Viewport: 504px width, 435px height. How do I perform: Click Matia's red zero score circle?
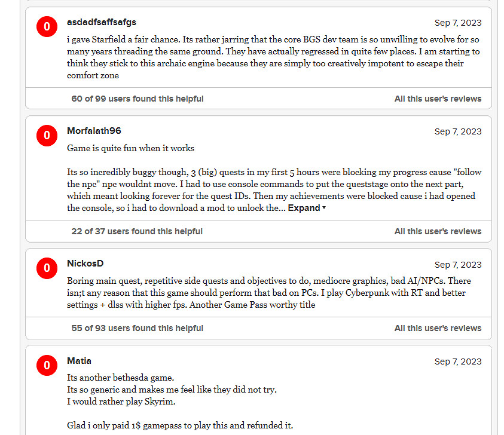47,366
